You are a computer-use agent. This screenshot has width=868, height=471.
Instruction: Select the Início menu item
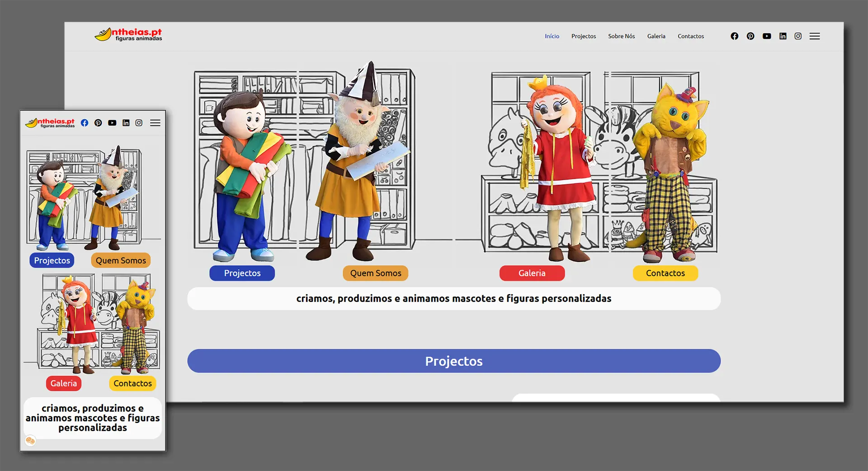[552, 36]
